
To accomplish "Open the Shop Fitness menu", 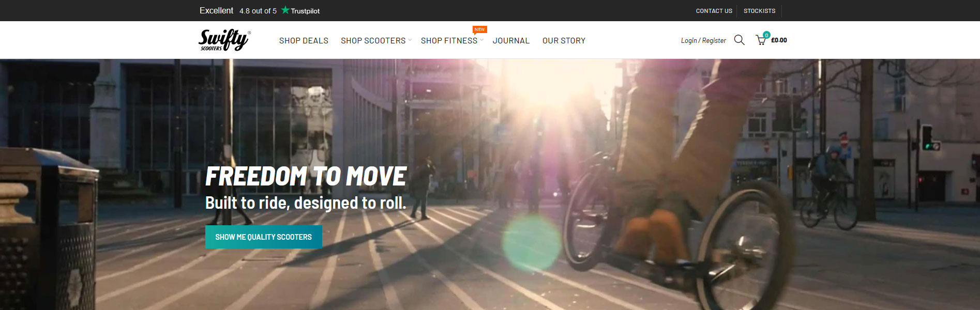I will point(449,40).
